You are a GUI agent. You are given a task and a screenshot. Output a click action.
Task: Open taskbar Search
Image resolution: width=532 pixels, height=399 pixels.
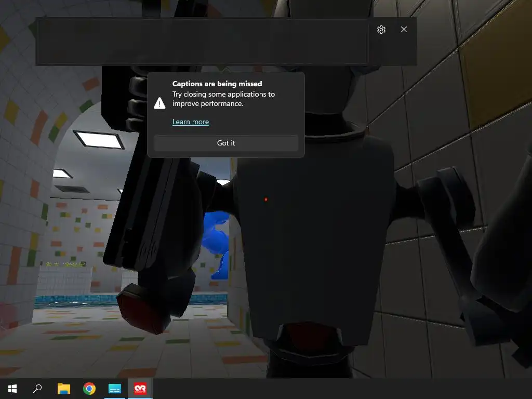click(37, 389)
